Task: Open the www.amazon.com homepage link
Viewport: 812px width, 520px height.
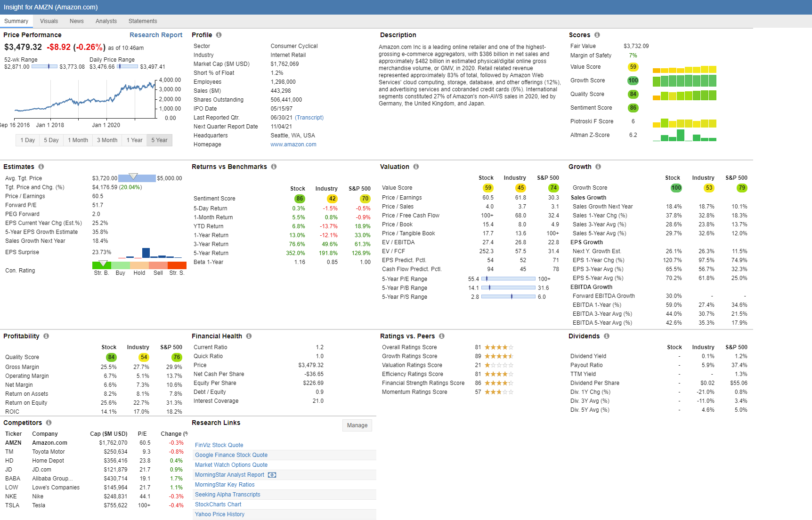Action: click(293, 144)
